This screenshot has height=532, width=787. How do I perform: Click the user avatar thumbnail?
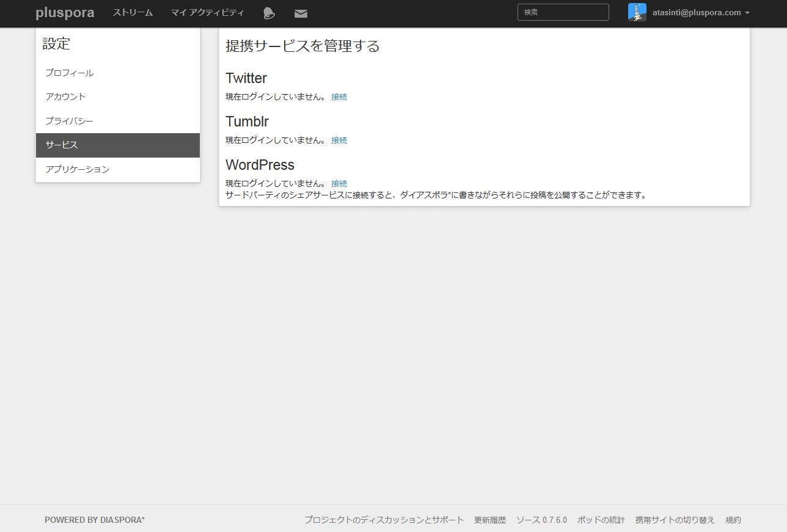tap(637, 12)
